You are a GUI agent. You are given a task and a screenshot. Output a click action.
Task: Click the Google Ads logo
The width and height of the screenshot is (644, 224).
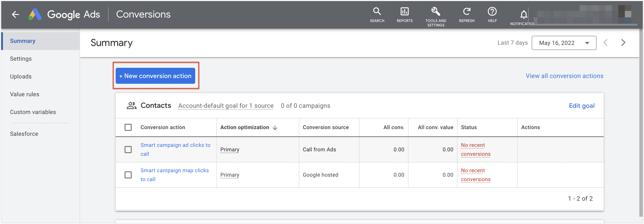coord(64,14)
